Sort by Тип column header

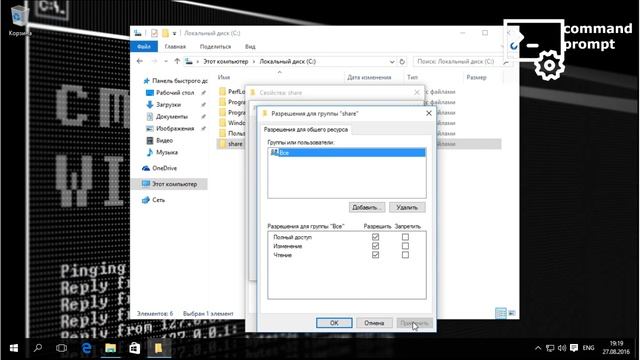[x=412, y=77]
